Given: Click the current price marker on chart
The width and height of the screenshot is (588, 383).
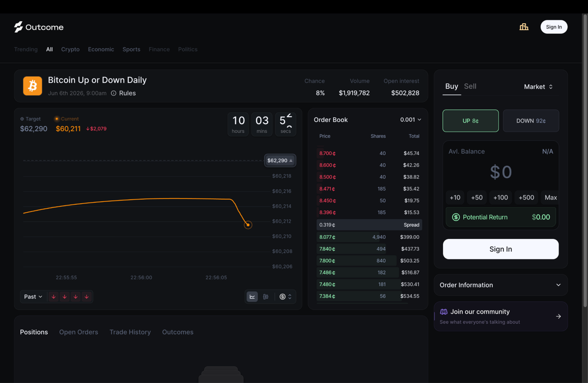Looking at the screenshot, I should click(x=248, y=225).
